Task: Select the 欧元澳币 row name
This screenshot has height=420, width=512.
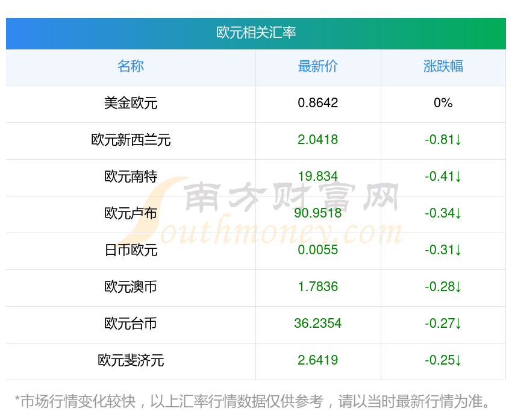Action: [x=131, y=287]
